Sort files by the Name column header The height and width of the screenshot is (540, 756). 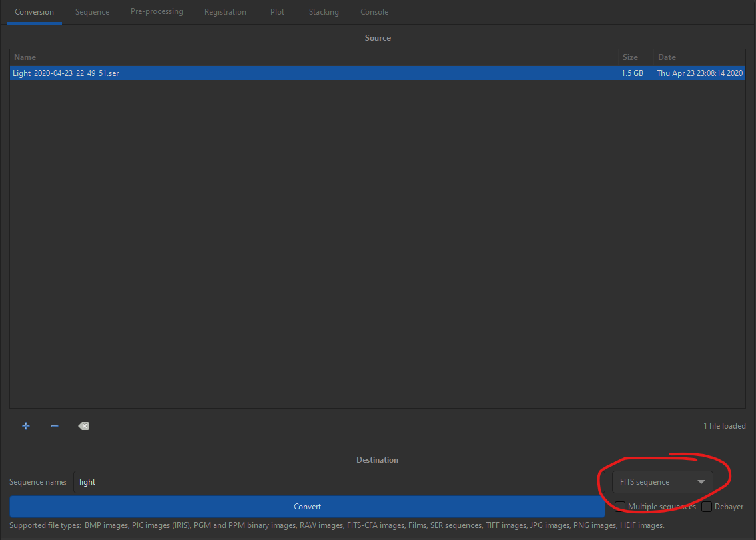click(x=314, y=57)
